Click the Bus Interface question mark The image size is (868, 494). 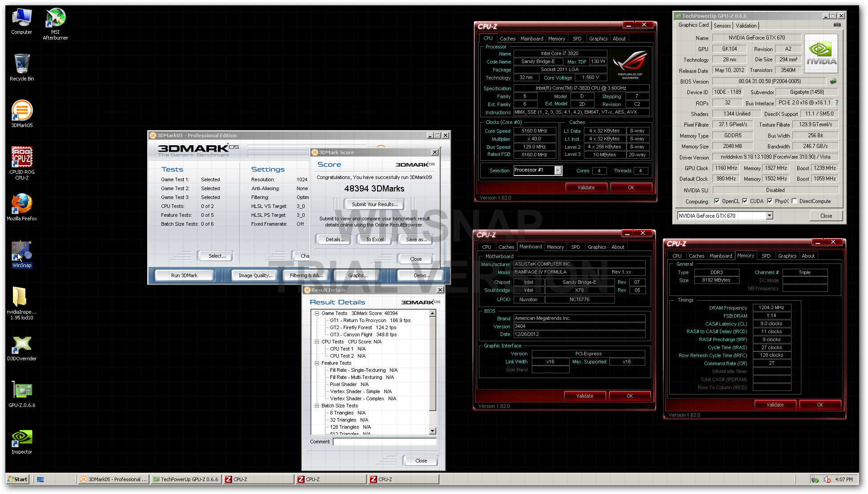click(x=836, y=103)
